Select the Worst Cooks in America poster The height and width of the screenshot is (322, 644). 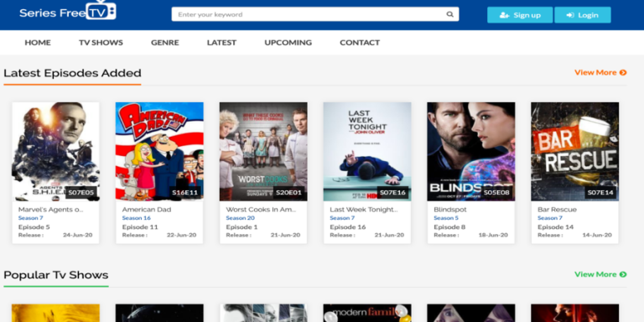pyautogui.click(x=263, y=152)
